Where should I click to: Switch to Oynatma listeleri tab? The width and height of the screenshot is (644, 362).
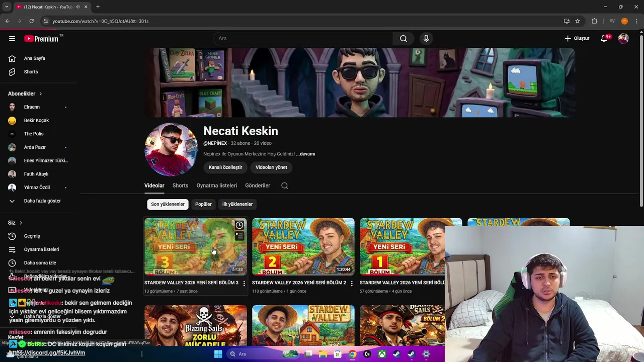tap(217, 186)
